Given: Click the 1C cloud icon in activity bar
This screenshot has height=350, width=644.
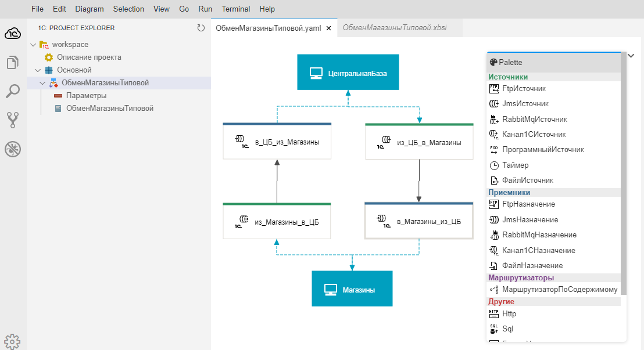Looking at the screenshot, I should tap(13, 34).
